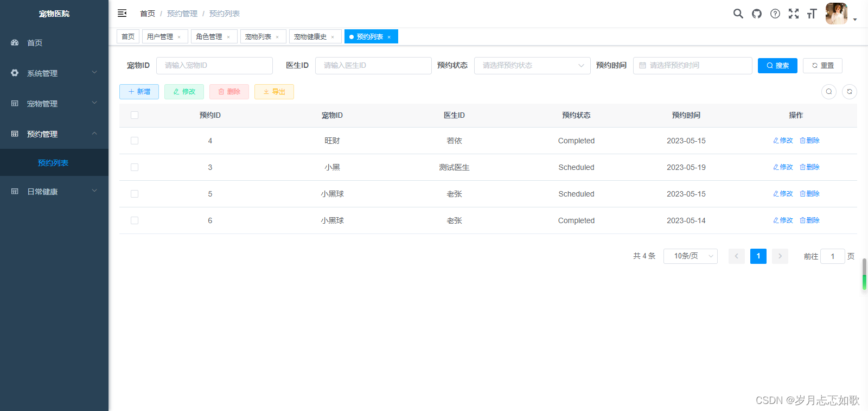Switch to the 首页 tab

point(128,36)
